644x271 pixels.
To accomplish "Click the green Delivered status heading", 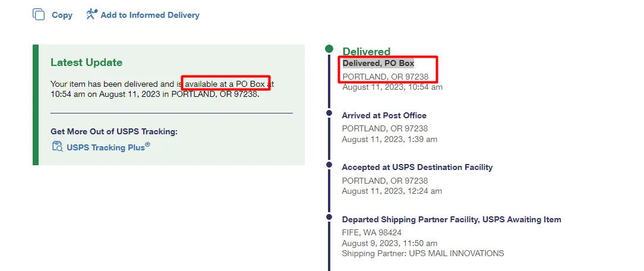I will (x=367, y=52).
